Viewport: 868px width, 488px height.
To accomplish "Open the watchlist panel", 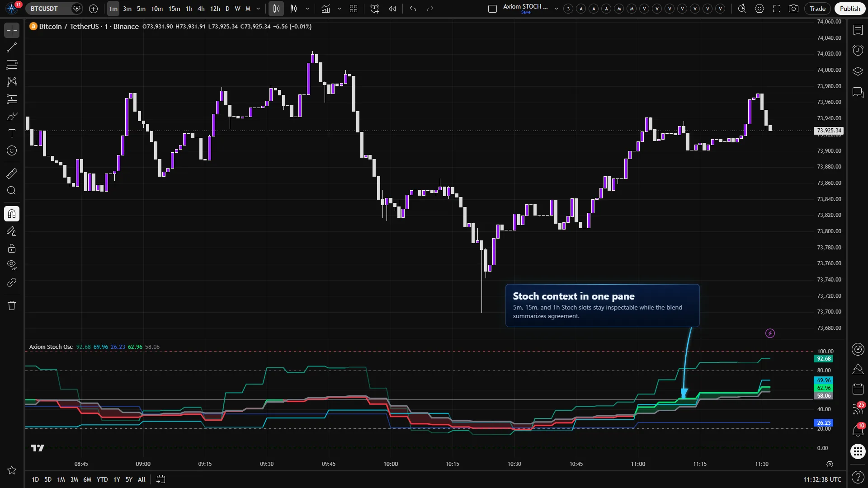I will click(x=858, y=30).
